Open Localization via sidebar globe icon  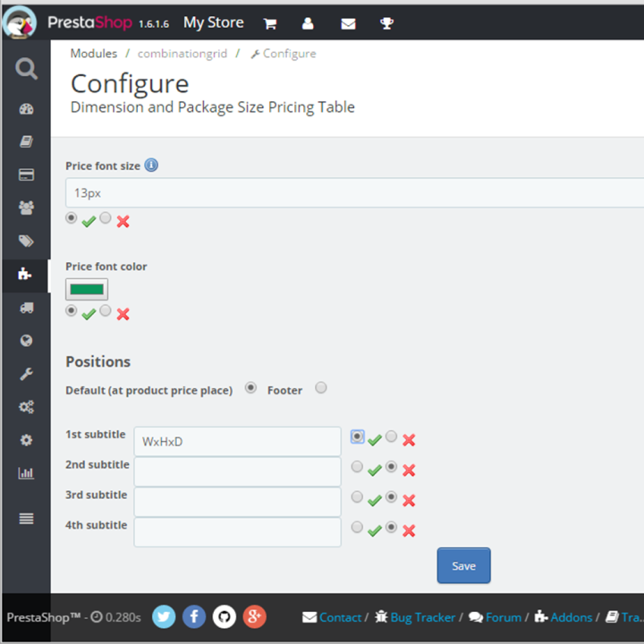pos(26,341)
